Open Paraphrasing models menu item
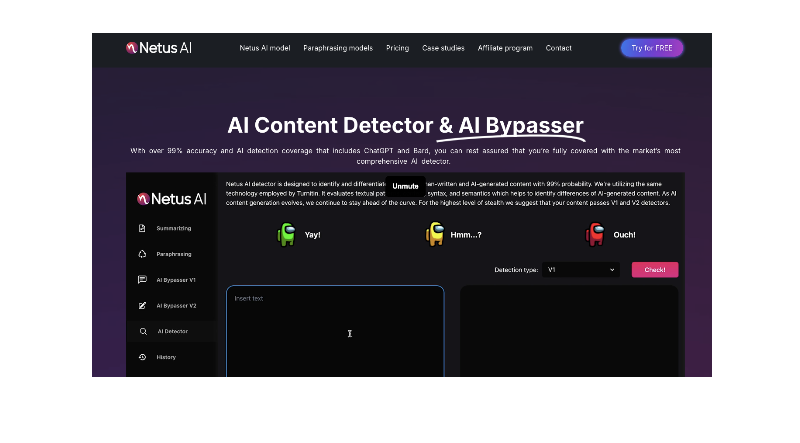 tap(338, 48)
